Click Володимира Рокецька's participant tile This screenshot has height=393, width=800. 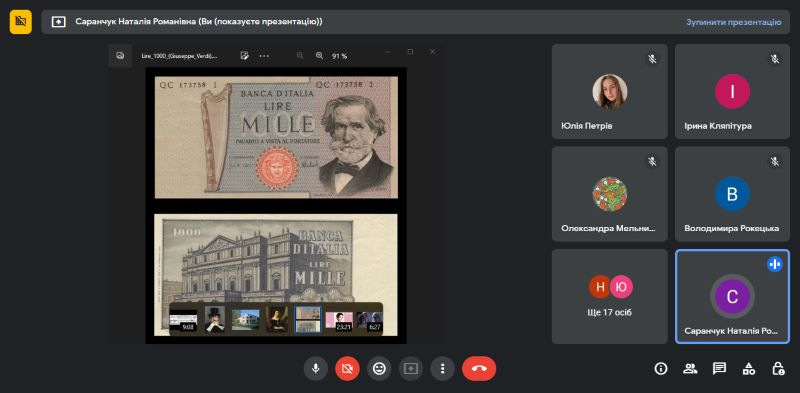pyautogui.click(x=732, y=194)
